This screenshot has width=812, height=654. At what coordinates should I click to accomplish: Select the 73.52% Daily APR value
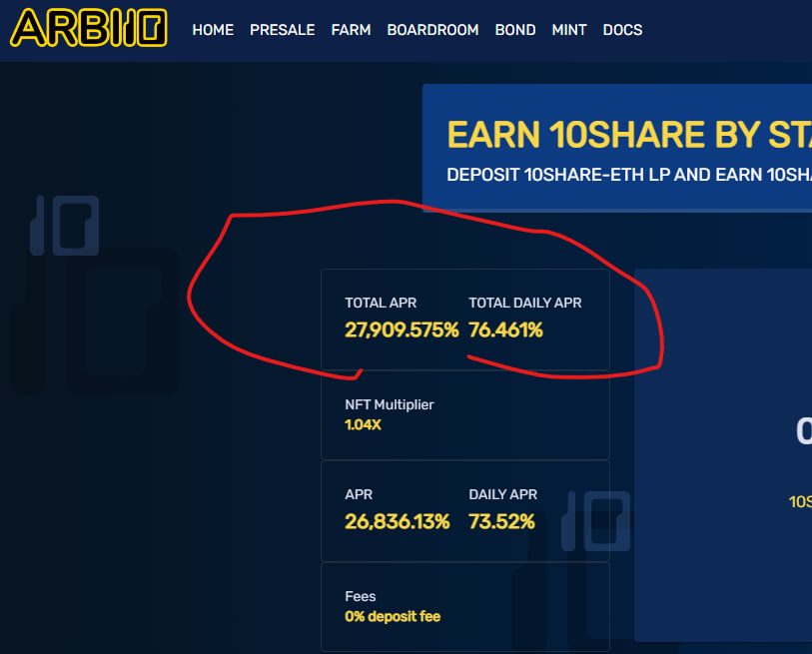(x=501, y=521)
